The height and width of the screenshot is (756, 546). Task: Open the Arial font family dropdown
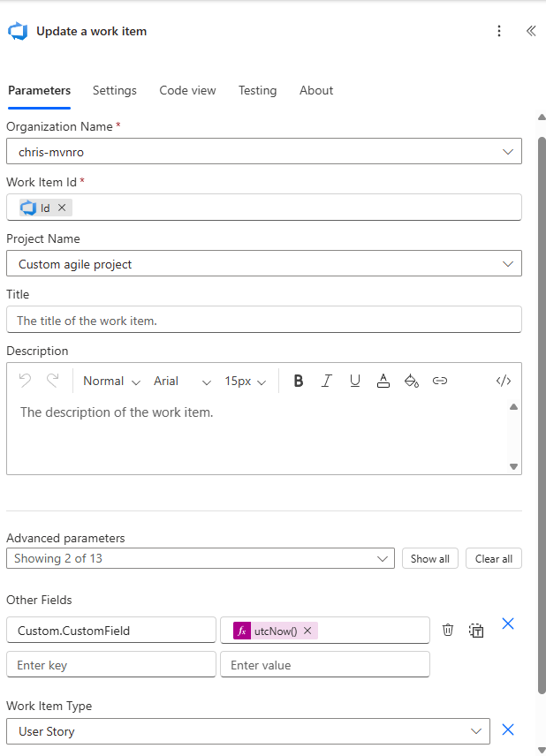pyautogui.click(x=182, y=381)
